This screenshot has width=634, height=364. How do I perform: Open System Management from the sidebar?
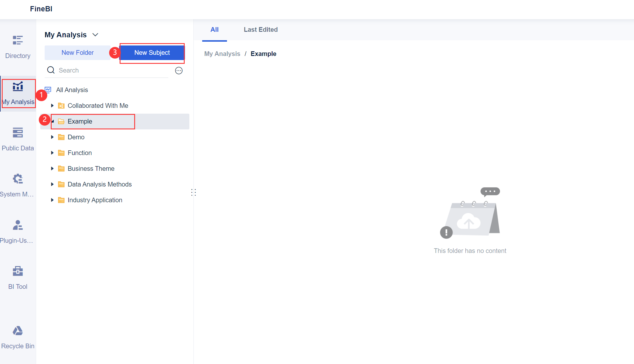coord(18,185)
